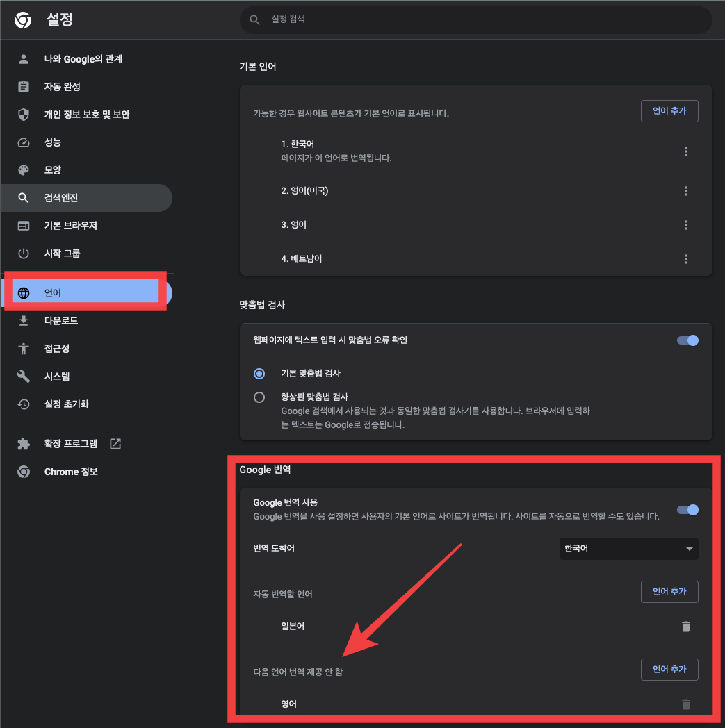Click the Chrome icon for Chrome 정보
Image resolution: width=725 pixels, height=728 pixels.
(x=23, y=472)
